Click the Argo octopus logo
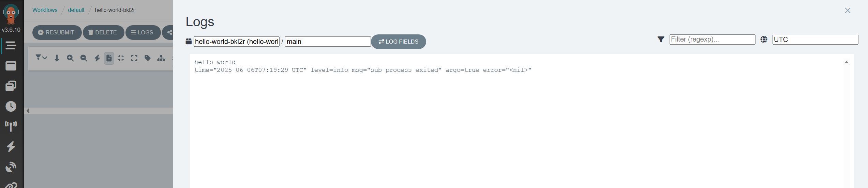 pyautogui.click(x=11, y=14)
